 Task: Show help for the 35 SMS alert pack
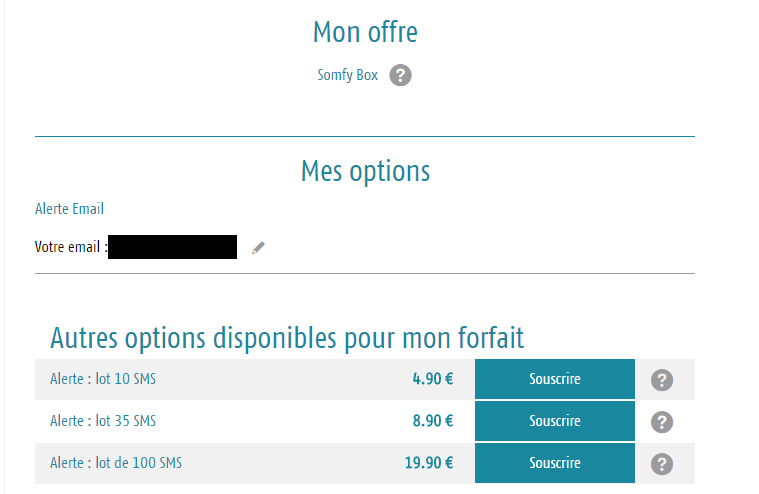[x=661, y=422]
